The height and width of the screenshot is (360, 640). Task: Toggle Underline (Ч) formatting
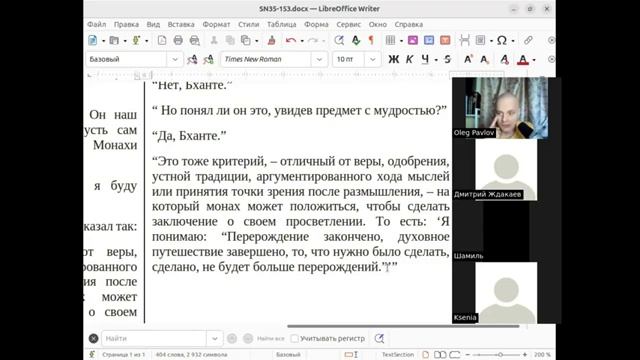(425, 59)
